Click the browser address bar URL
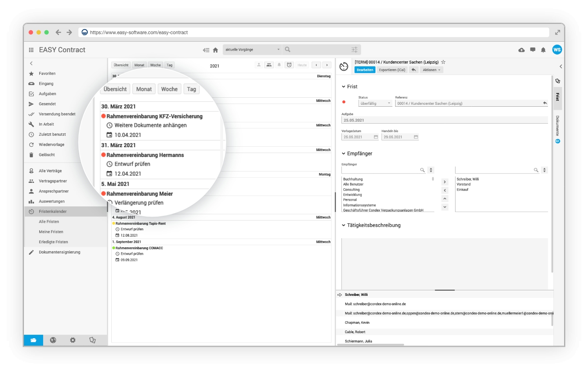 [x=139, y=33]
